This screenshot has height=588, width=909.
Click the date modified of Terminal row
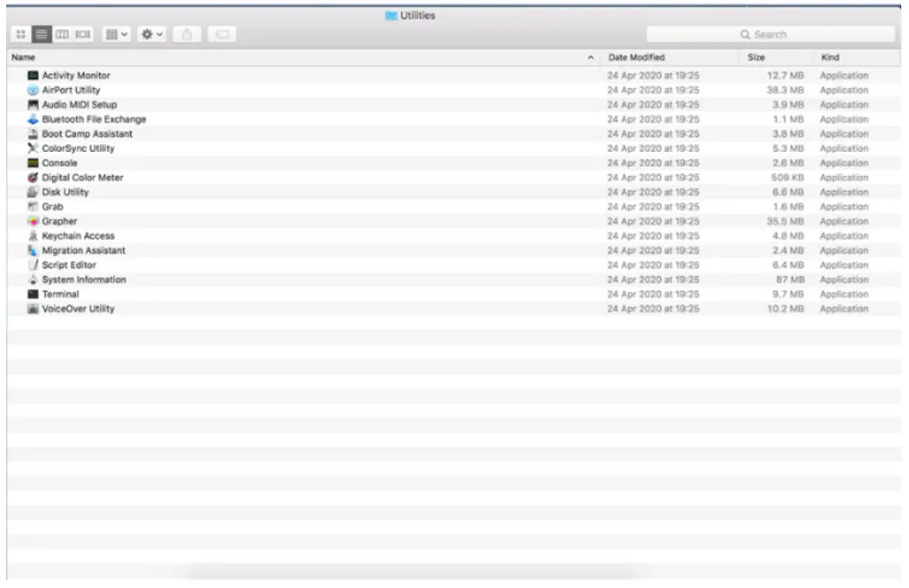[653, 294]
